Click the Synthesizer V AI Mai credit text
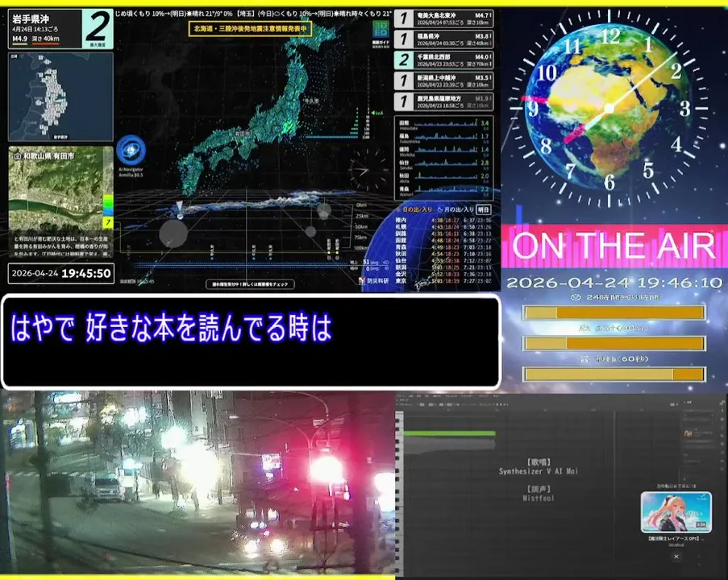 point(538,471)
